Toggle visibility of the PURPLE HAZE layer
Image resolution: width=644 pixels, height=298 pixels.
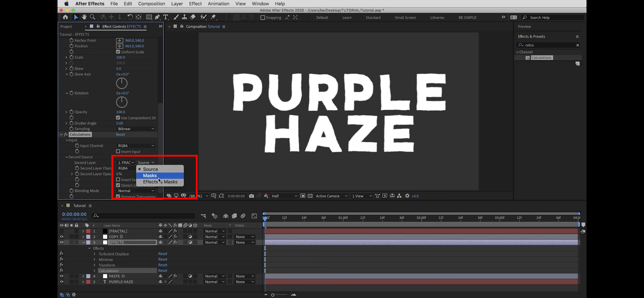(62, 282)
